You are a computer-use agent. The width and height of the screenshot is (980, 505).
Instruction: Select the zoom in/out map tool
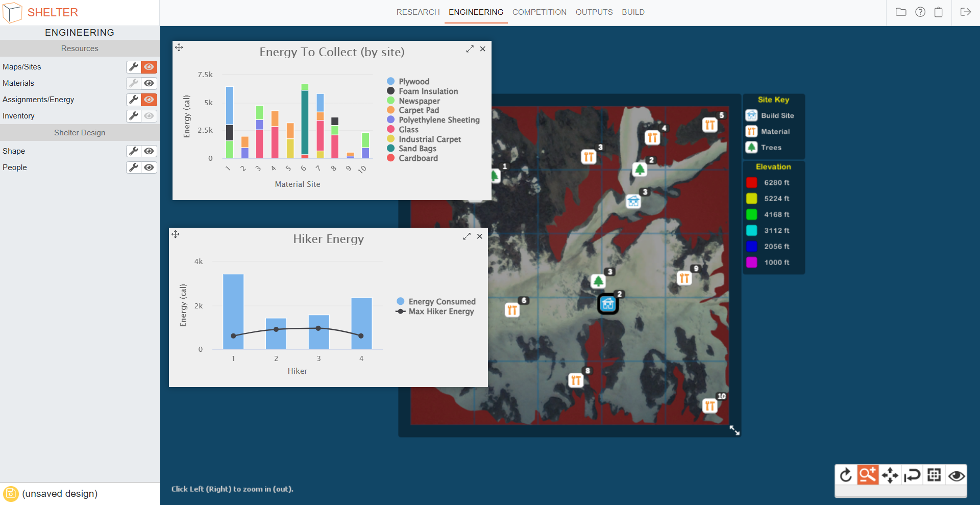click(x=867, y=475)
